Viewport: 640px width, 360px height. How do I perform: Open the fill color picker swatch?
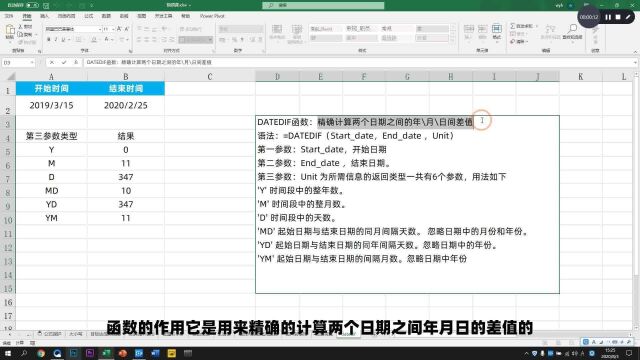point(94,40)
